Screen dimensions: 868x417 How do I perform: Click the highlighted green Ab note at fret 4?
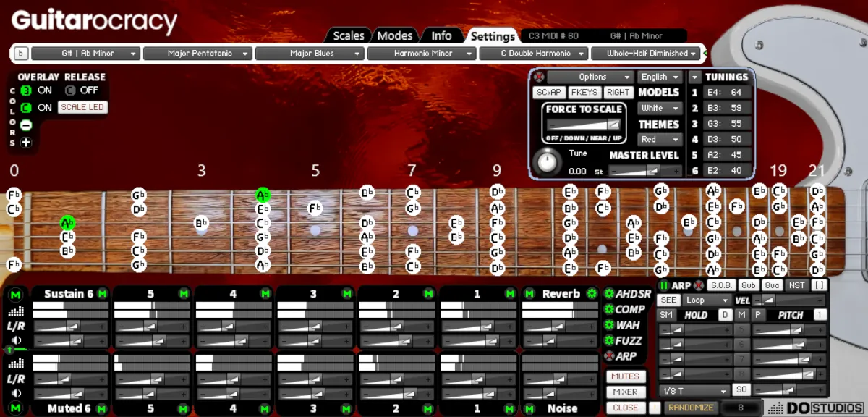tap(263, 195)
